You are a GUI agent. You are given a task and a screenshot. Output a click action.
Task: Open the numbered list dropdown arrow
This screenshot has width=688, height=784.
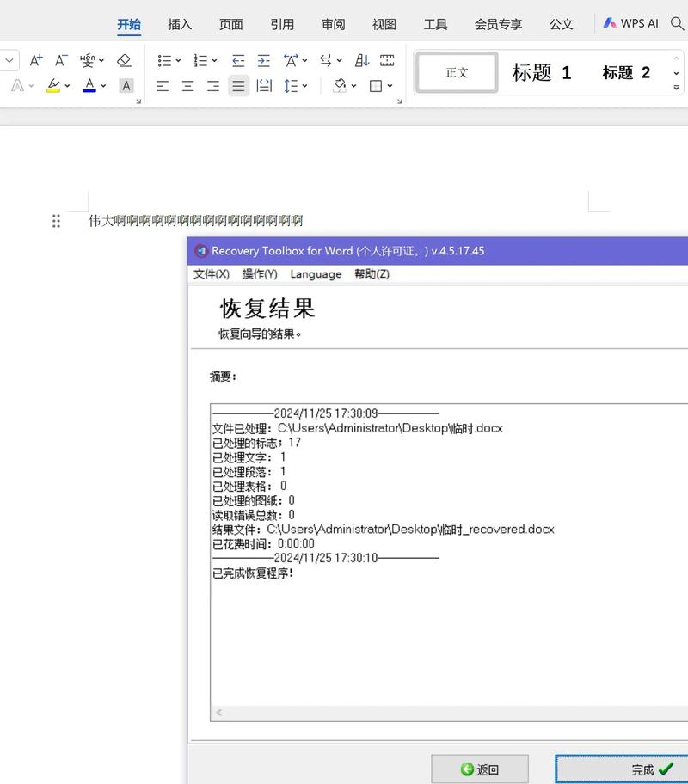(215, 60)
